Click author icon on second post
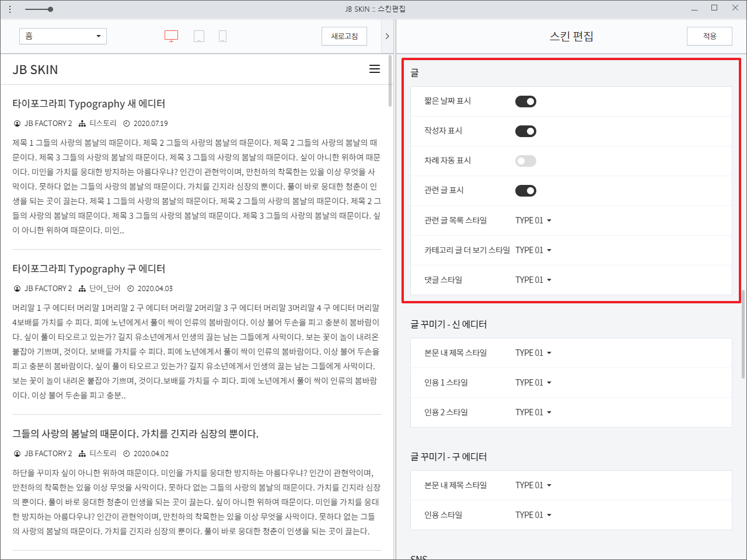This screenshot has height=560, width=747. pyautogui.click(x=17, y=289)
